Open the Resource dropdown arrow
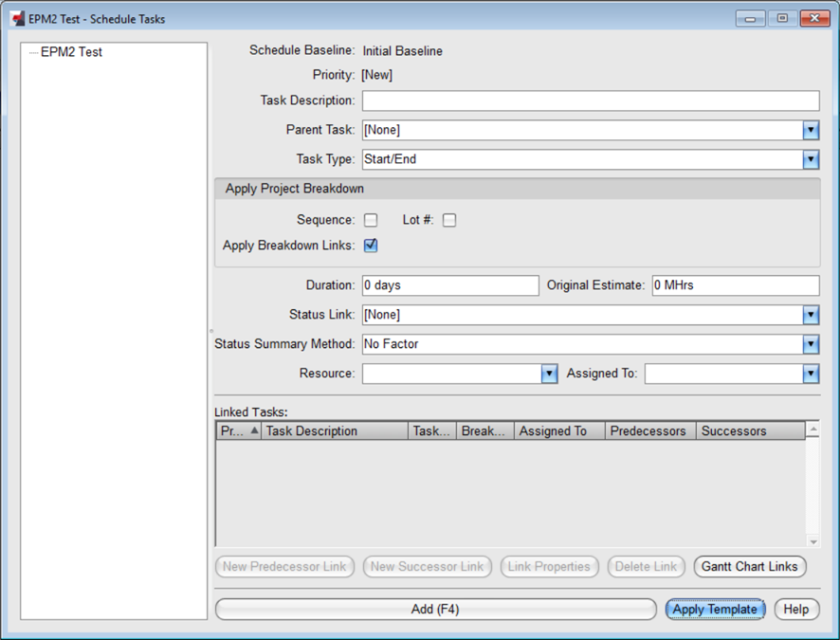 click(549, 374)
